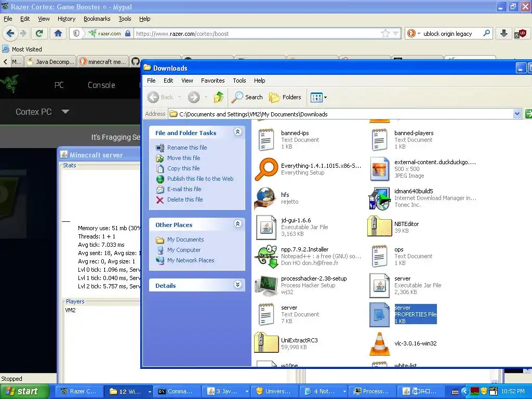Screen dimensions: 532x399
Task: Open uBlock Origin toolbar icon
Action: 520,33
